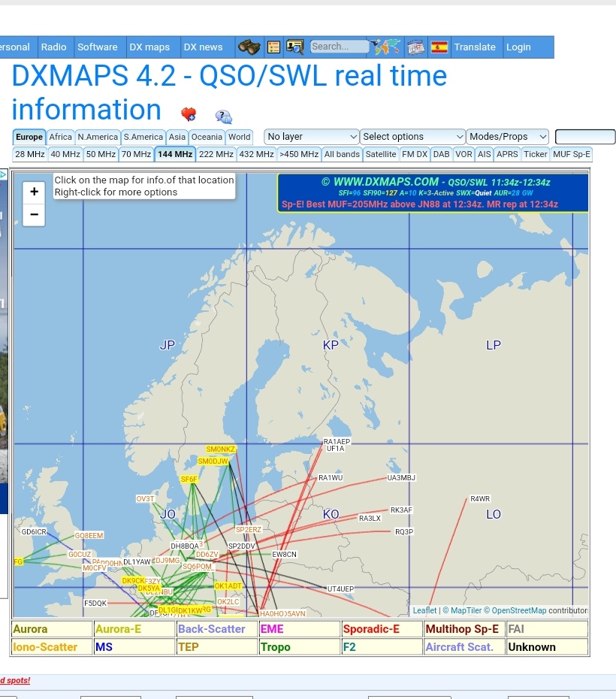Open the Ticker tab

pos(536,154)
